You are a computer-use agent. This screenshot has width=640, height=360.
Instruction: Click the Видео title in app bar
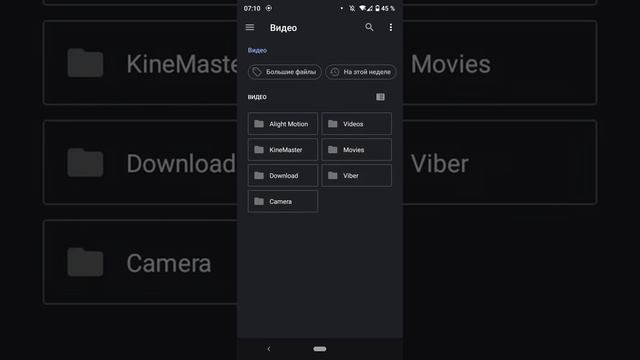283,28
